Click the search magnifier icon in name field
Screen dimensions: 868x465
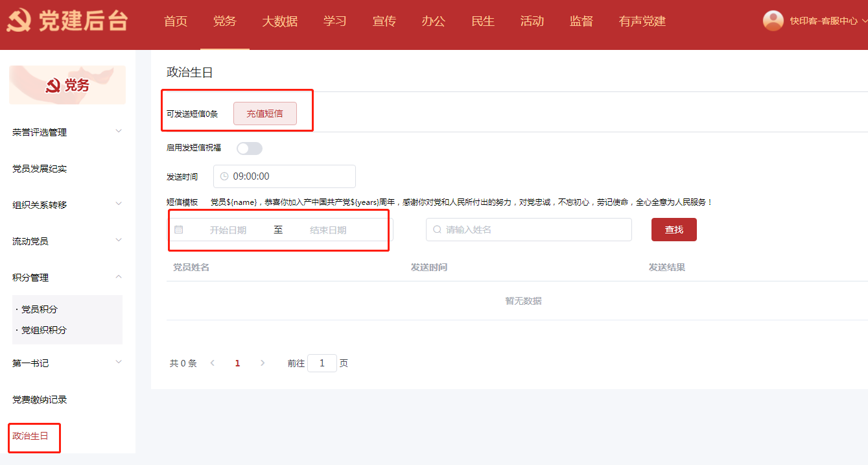[437, 230]
